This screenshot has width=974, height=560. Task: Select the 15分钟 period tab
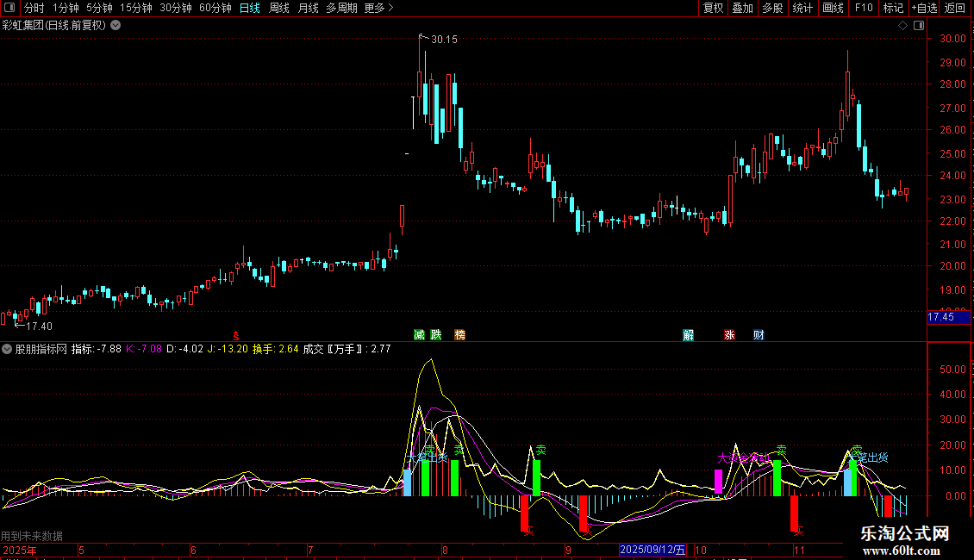point(136,8)
